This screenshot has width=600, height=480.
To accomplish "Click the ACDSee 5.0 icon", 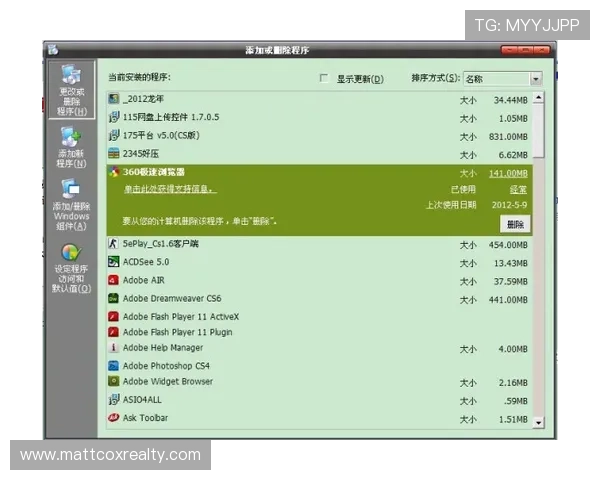I will point(113,262).
